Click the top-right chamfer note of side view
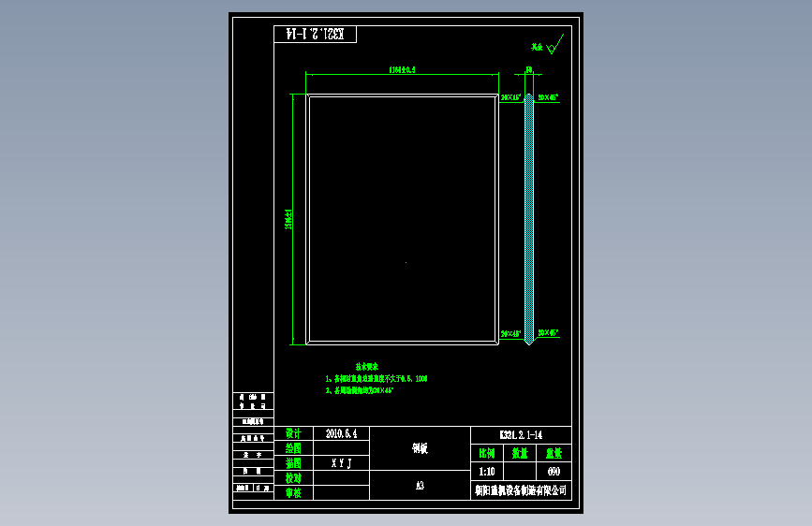The width and height of the screenshot is (812, 526). (549, 97)
